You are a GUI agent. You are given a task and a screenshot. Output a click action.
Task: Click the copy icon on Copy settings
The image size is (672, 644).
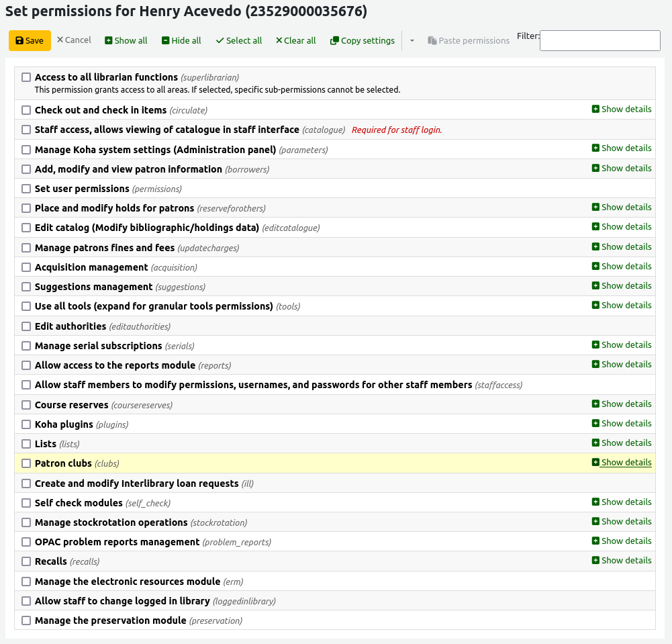click(334, 40)
